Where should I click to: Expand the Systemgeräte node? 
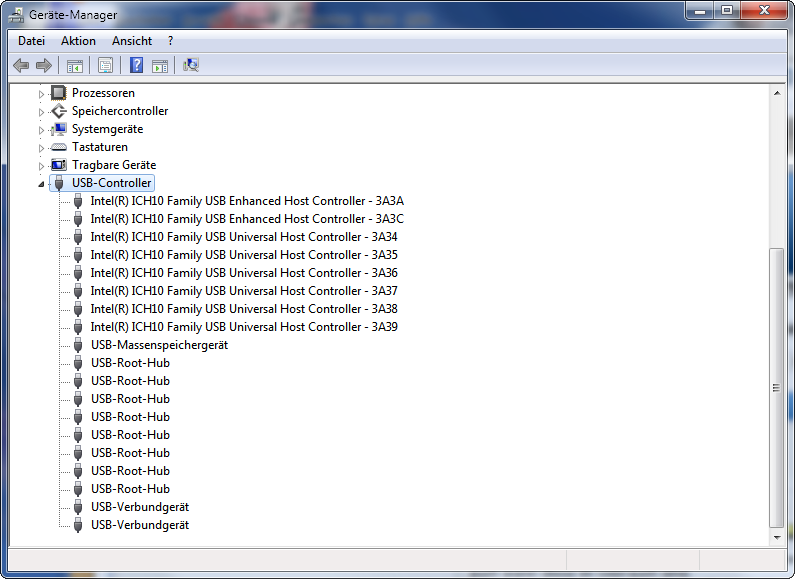coord(41,130)
